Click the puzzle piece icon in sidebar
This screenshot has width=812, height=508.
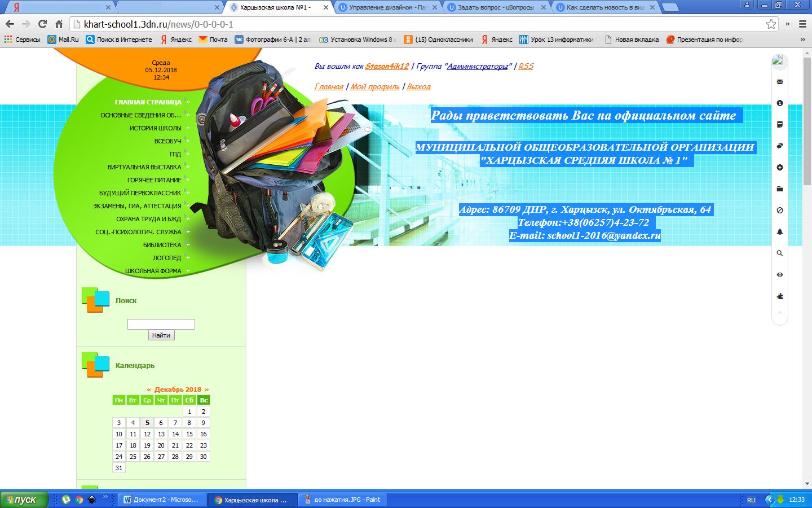[x=780, y=296]
